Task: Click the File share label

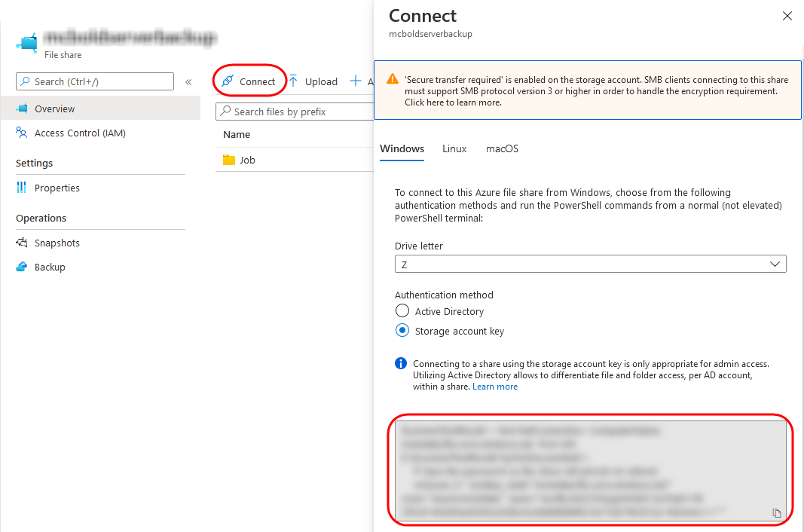Action: coord(63,55)
